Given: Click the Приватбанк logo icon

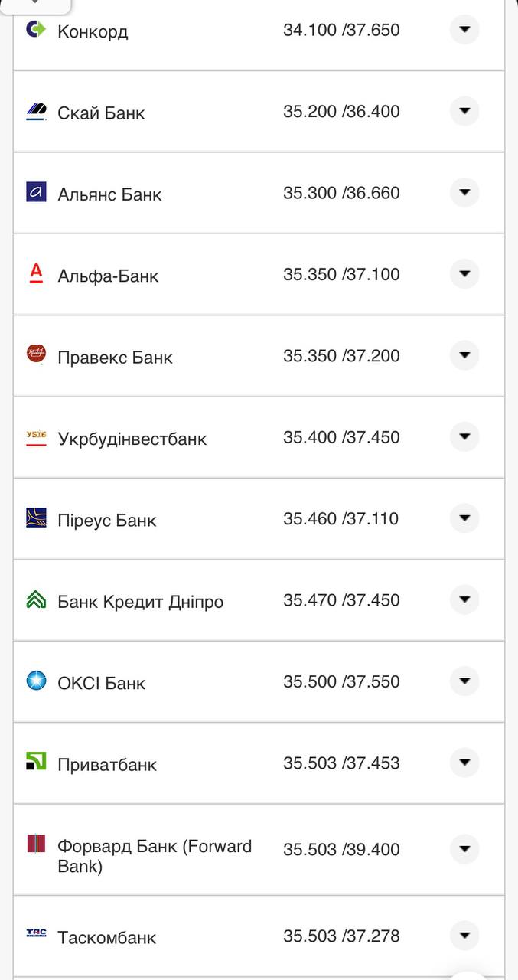Looking at the screenshot, I should click(x=36, y=761).
